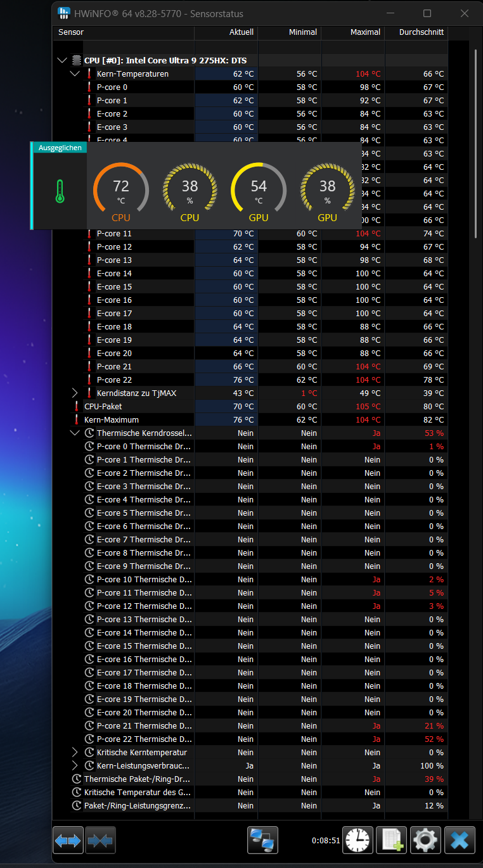The image size is (483, 868).
Task: Click the Maximal column header
Action: 353,32
